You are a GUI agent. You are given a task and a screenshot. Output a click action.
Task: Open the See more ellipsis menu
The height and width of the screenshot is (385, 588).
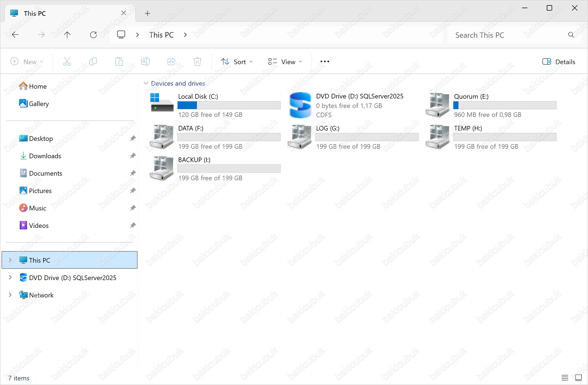click(x=325, y=62)
